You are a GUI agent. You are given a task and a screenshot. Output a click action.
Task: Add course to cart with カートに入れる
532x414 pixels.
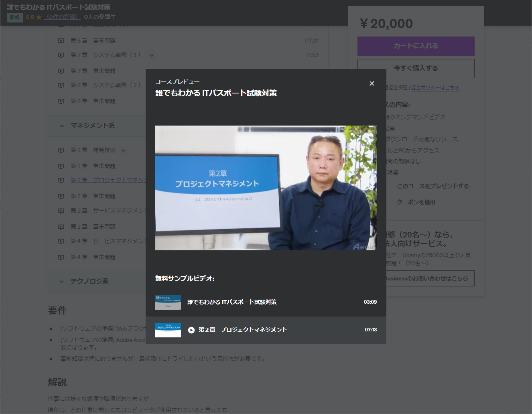(416, 46)
